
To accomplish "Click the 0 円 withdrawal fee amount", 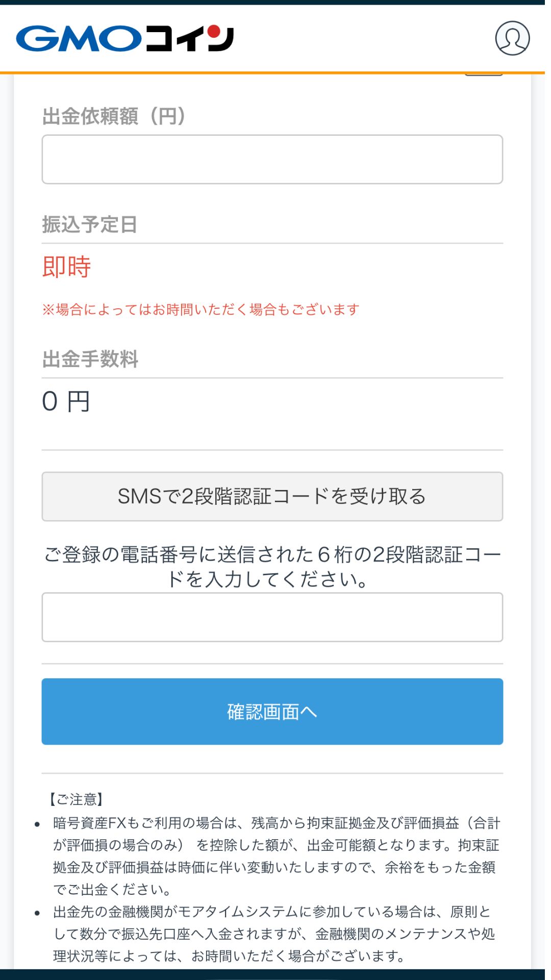I will pos(66,402).
